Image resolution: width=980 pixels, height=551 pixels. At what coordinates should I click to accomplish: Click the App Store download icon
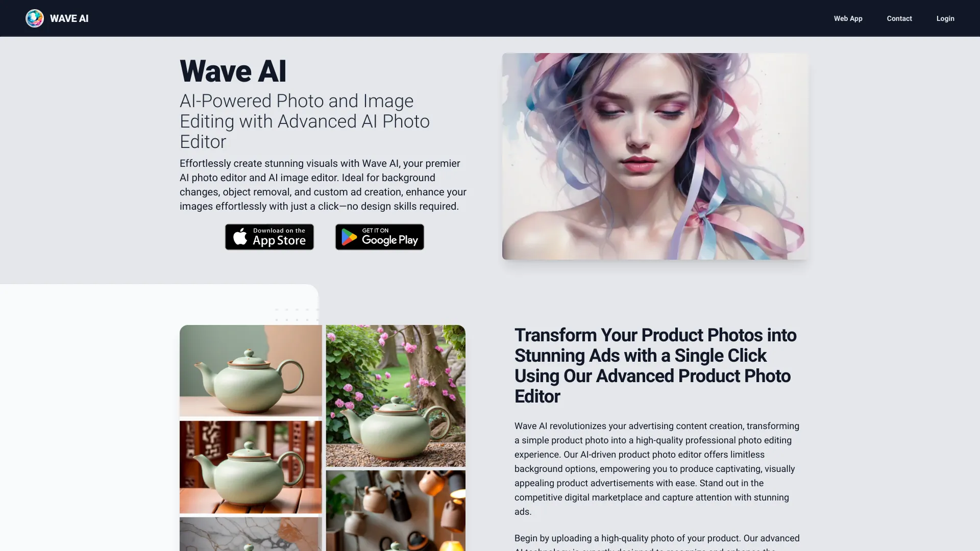tap(269, 237)
